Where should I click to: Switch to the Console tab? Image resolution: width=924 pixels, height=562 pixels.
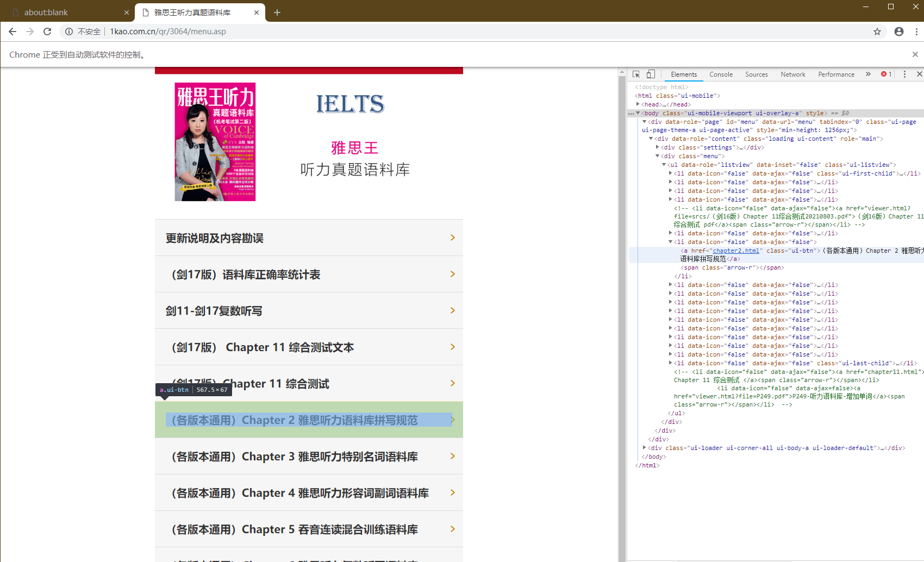[721, 74]
